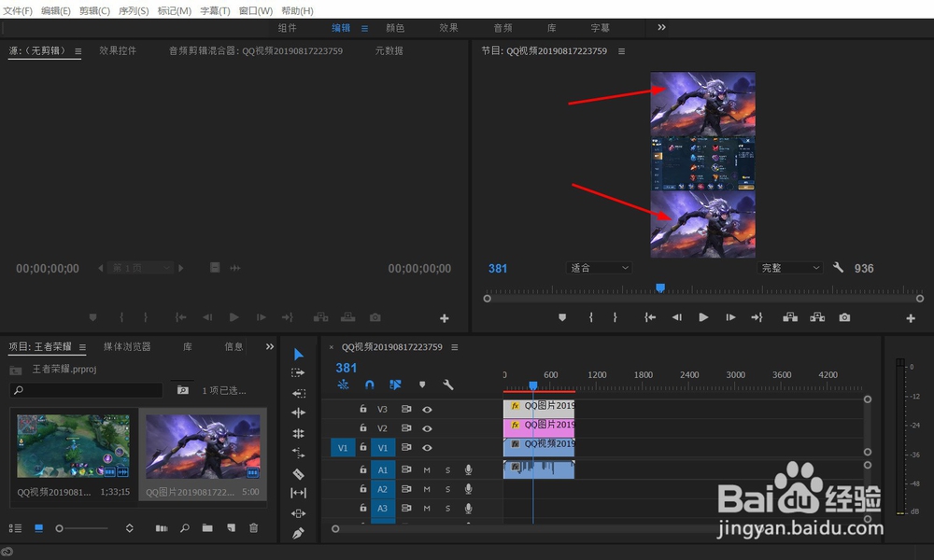This screenshot has width=934, height=560.
Task: Select the Selection arrow tool
Action: tap(299, 355)
